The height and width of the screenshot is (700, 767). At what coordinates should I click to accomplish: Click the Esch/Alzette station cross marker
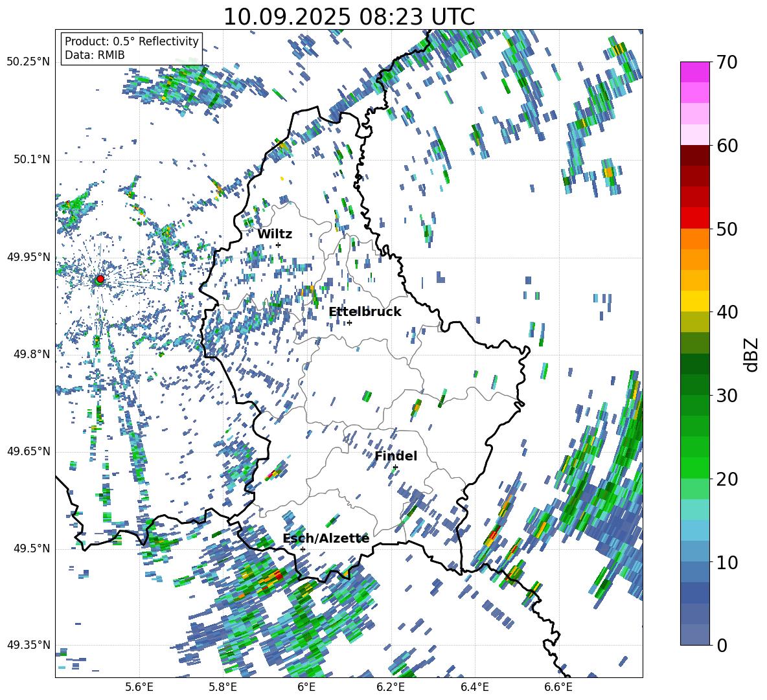(x=303, y=549)
